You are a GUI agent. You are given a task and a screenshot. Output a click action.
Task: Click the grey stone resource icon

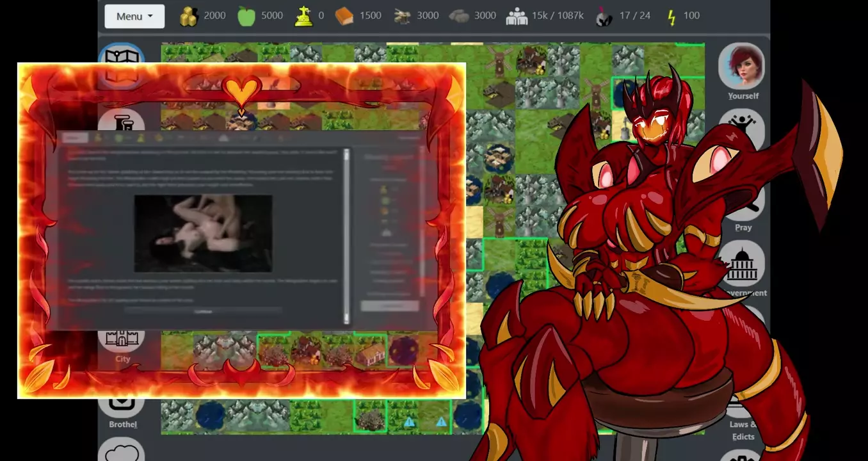pyautogui.click(x=459, y=16)
